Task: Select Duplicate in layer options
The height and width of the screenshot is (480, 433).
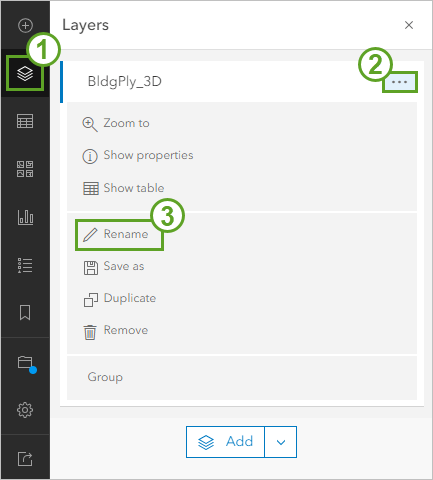Action: pyautogui.click(x=120, y=299)
